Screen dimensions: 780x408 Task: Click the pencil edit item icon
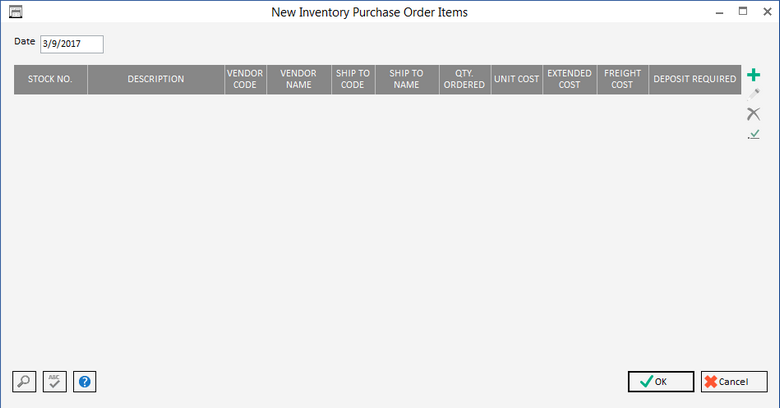[x=753, y=94]
